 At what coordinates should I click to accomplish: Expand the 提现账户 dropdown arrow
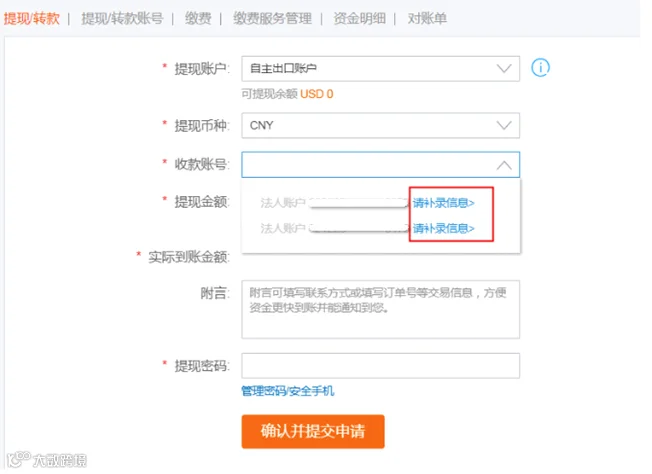[504, 68]
